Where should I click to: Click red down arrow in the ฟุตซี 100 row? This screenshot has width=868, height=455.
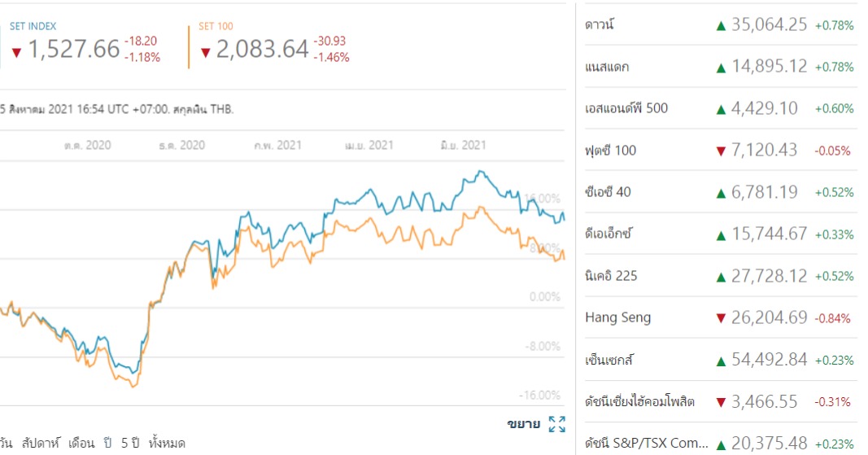coord(720,151)
